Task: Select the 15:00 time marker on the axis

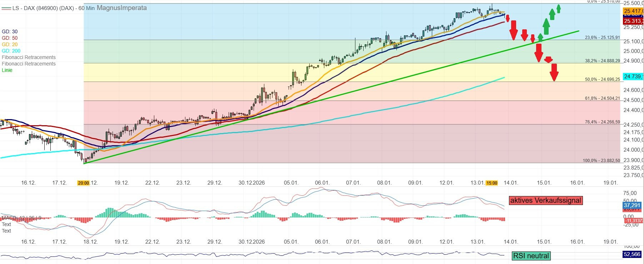Action: click(491, 183)
